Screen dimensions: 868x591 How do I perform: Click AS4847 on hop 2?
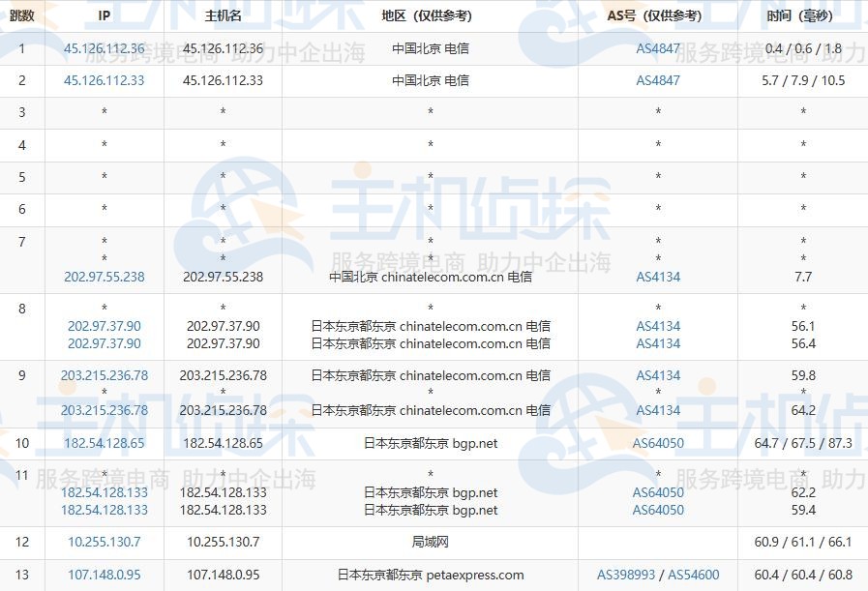(x=657, y=80)
